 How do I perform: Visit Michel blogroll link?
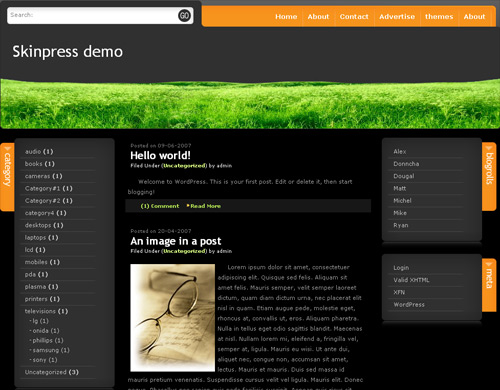coord(402,201)
